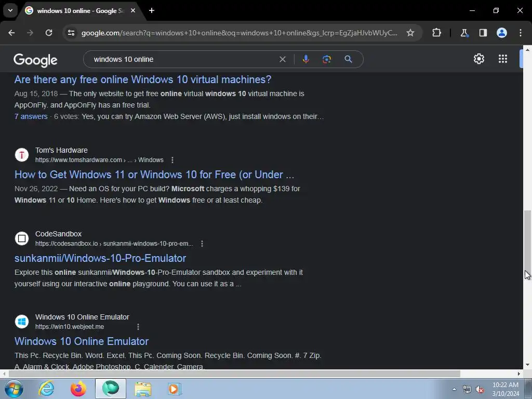Open the network tray icon
This screenshot has width=532, height=399.
click(467, 390)
